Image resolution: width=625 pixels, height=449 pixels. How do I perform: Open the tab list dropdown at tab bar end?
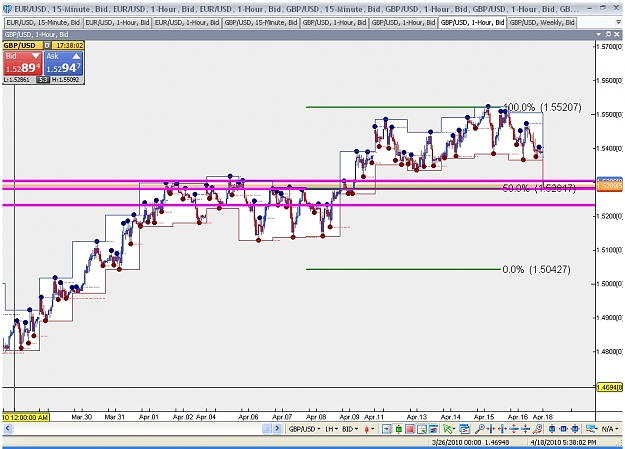click(x=618, y=23)
